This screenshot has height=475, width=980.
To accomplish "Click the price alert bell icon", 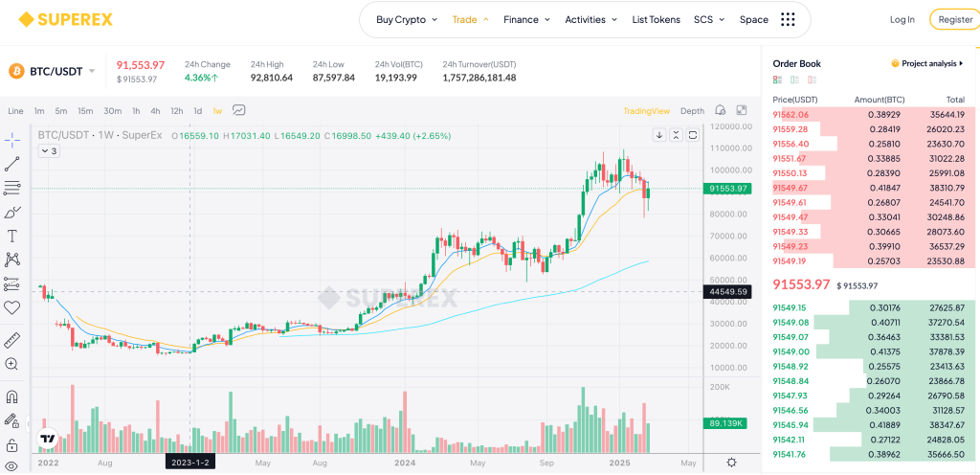I will click(x=720, y=110).
